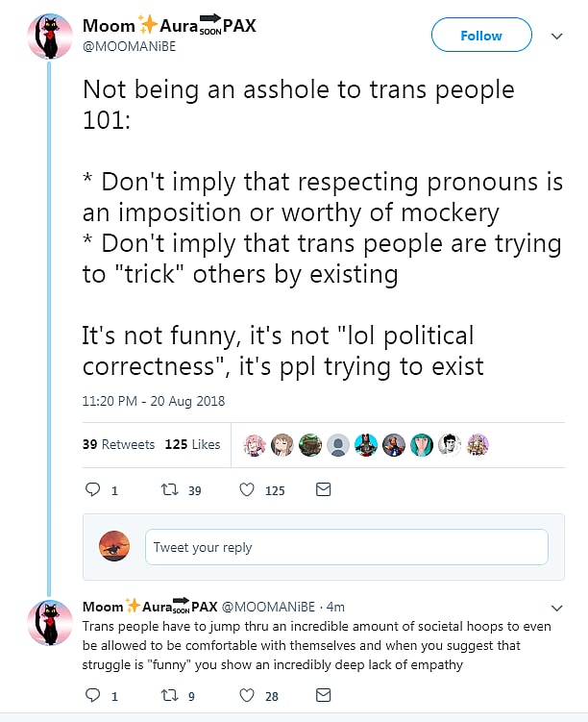Reply to the main tweet via speech bubble icon
Viewport: 588px width, 722px height.
coord(93,489)
